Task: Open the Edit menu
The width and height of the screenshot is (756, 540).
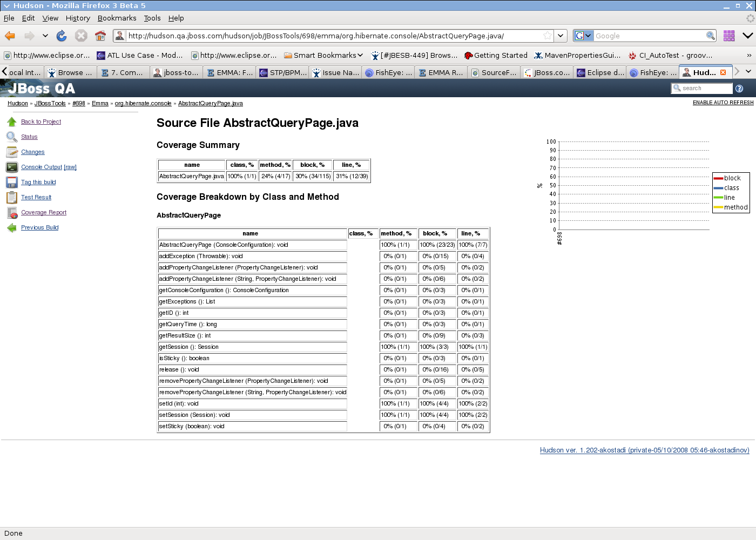Action: coord(28,18)
